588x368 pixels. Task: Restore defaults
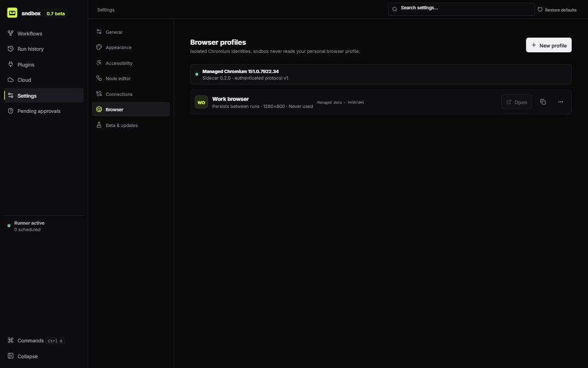coord(557,10)
